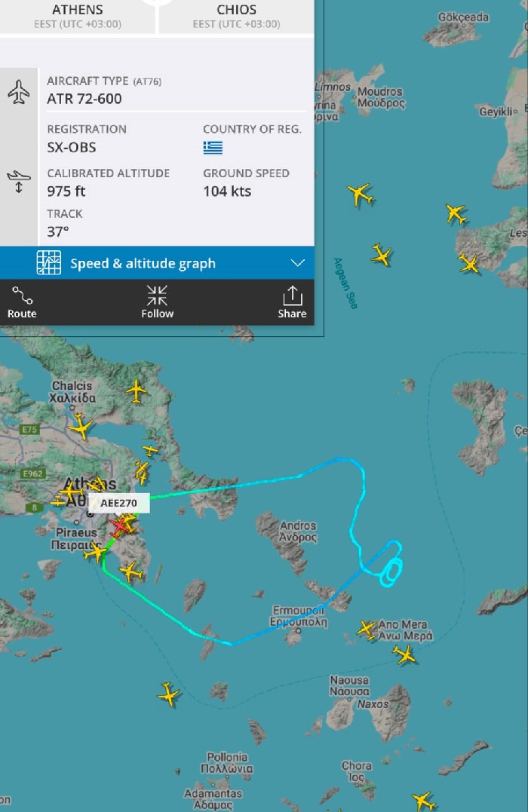Open the Route view button
This screenshot has width=528, height=812.
click(x=22, y=302)
